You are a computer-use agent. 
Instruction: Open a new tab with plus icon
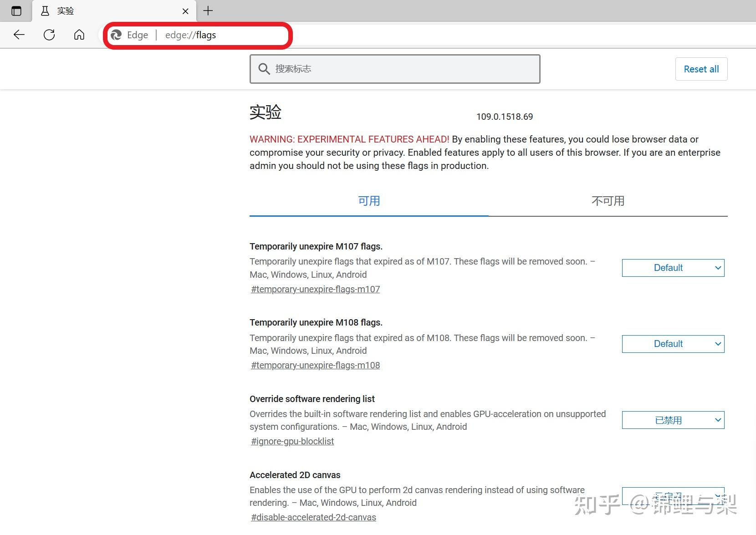point(208,11)
